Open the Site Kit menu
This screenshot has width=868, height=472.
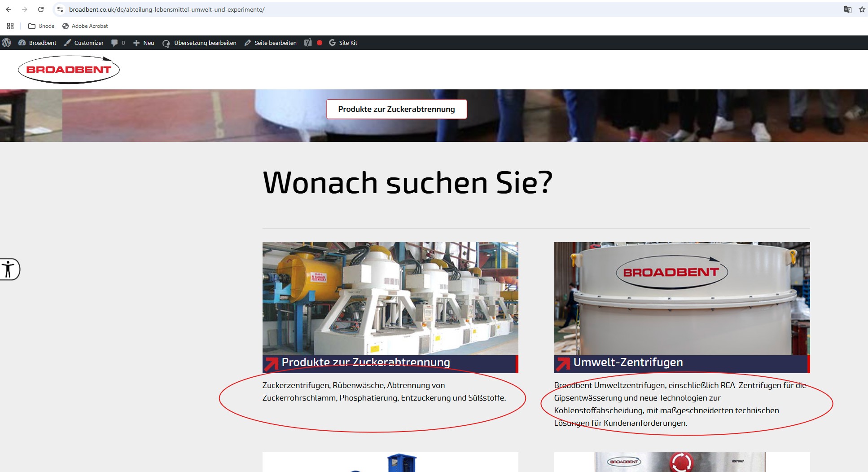coord(343,43)
